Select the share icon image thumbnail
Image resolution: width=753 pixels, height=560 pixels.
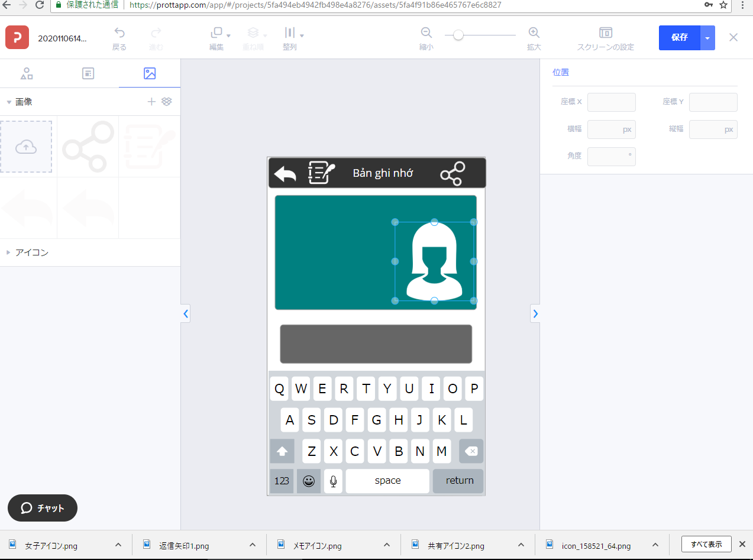[x=88, y=147]
